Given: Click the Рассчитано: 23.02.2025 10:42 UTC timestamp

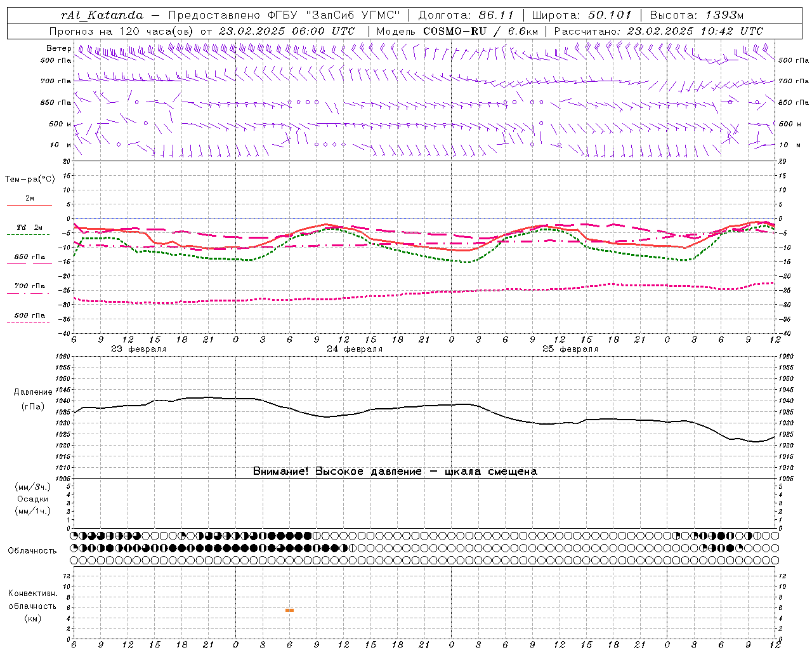Looking at the screenshot, I should [x=658, y=31].
